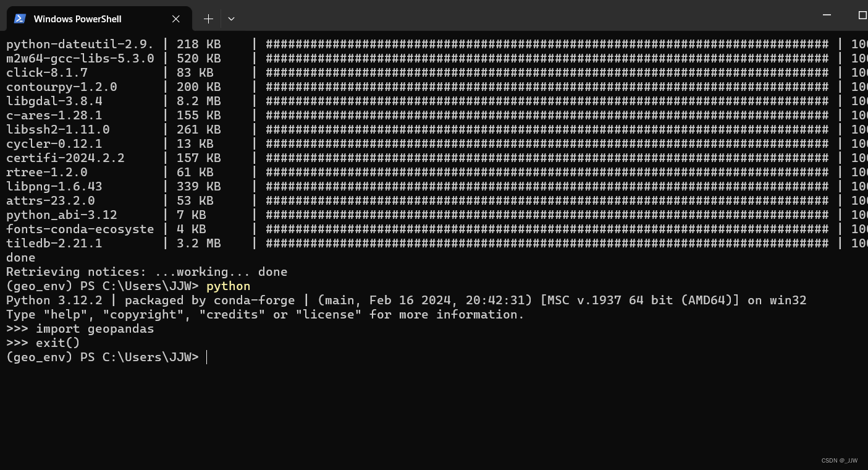Viewport: 868px width, 470px height.
Task: Click the cycler-0.12.1 package name
Action: [x=54, y=143]
